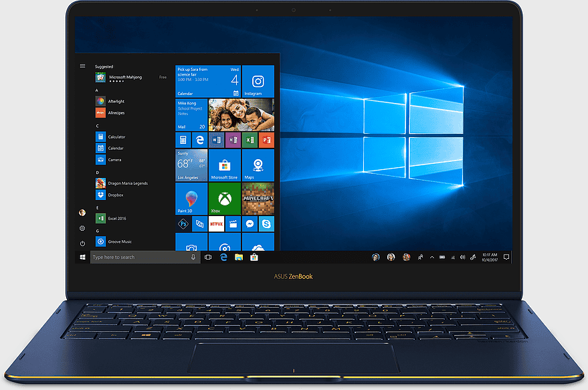
Task: Open the Photoshop Express tile
Action: 183,224
